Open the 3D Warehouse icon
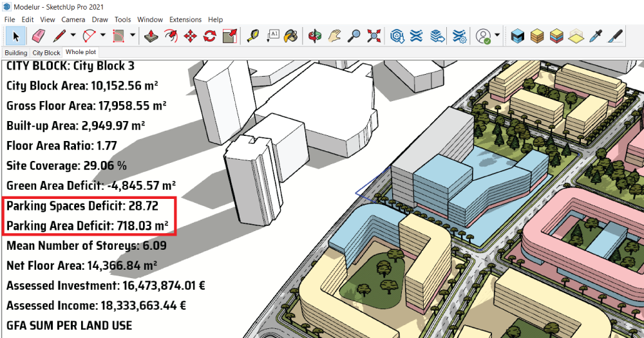The height and width of the screenshot is (338, 644). click(x=397, y=36)
